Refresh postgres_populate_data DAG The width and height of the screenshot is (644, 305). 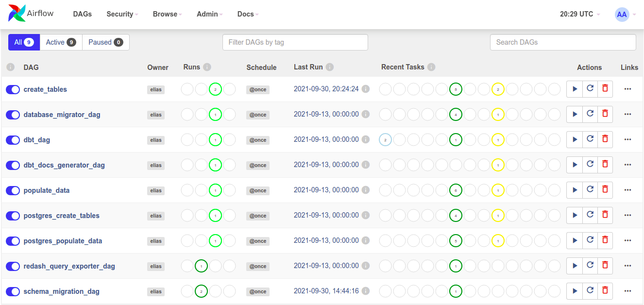590,240
